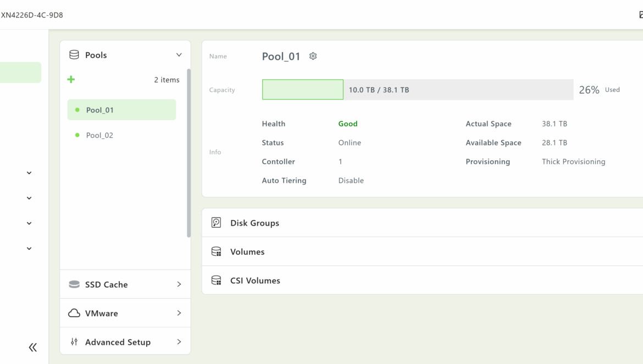The image size is (643, 364).
Task: Click the SSD Cache disk icon
Action: coord(74,284)
